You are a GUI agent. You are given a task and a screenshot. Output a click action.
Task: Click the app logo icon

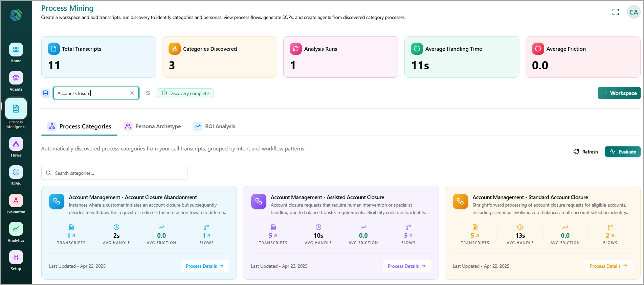[16, 15]
